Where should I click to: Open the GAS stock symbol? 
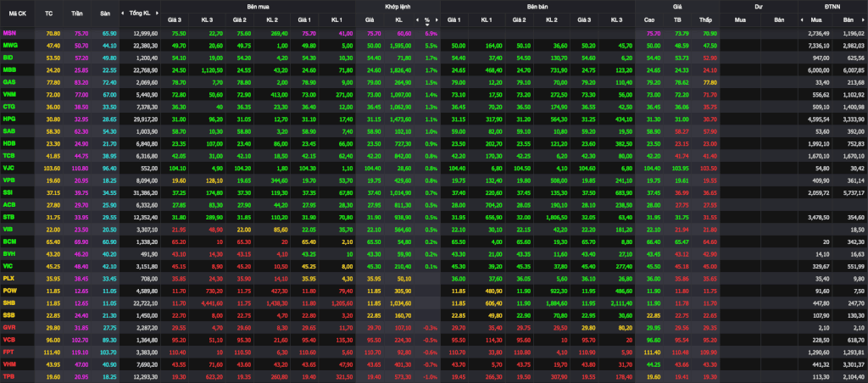pos(8,82)
